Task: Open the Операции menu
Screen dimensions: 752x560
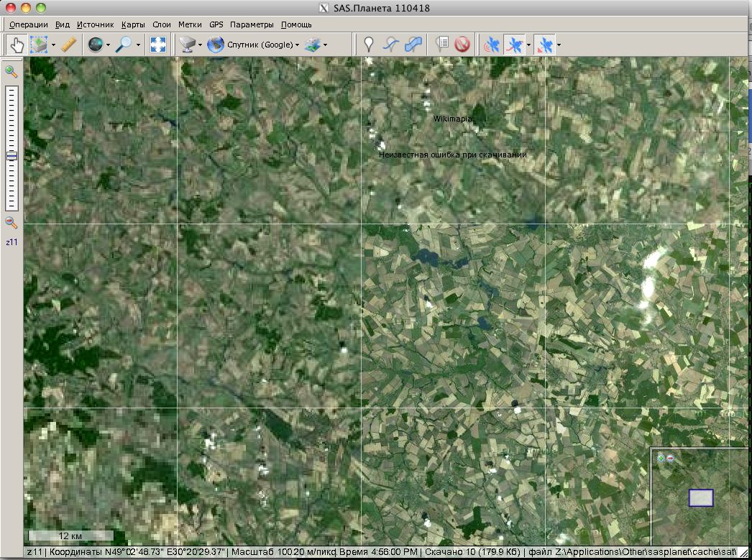Action: click(28, 24)
